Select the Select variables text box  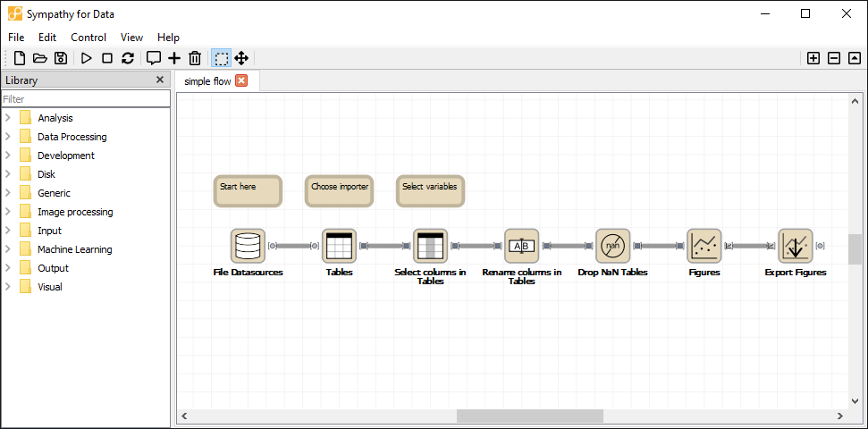[430, 191]
